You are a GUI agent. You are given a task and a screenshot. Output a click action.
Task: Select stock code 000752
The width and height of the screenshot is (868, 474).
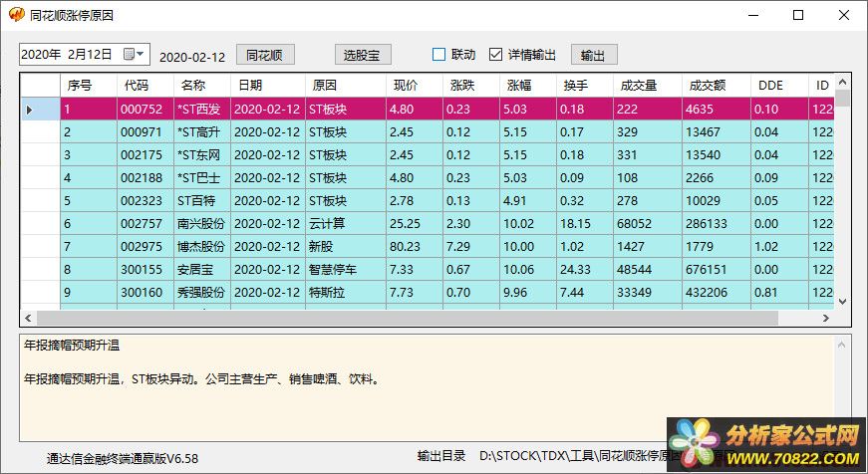click(x=145, y=109)
